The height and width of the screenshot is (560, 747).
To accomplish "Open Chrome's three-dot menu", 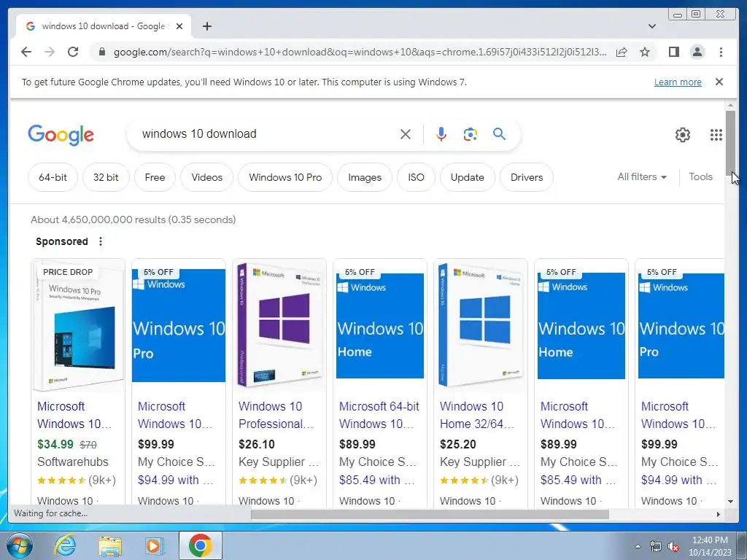I will (x=721, y=52).
